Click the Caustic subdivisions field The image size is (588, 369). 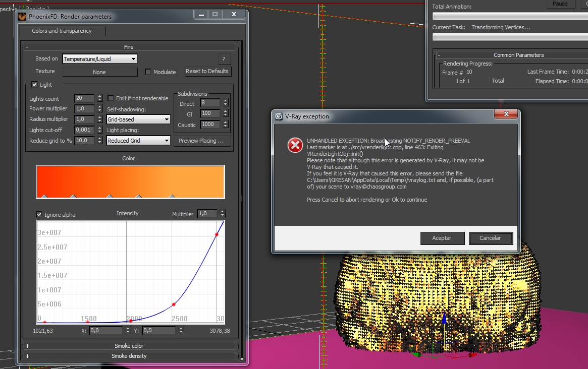click(x=210, y=125)
